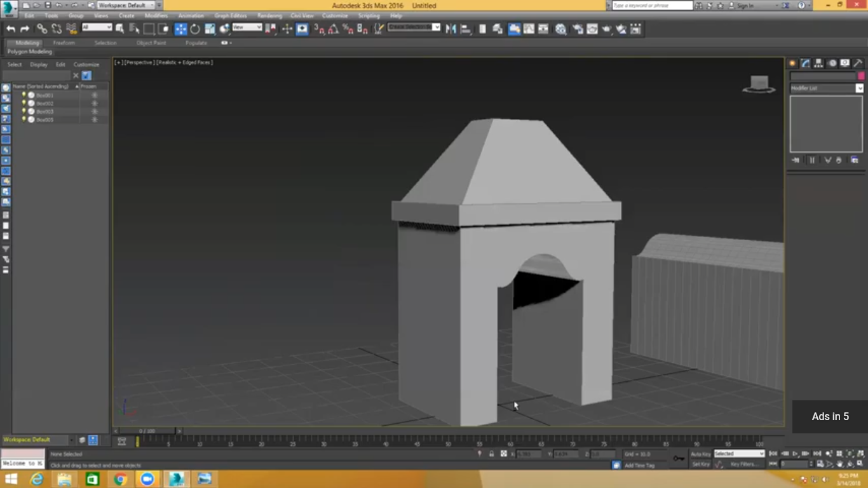Open the selection filter All dropdown
This screenshot has height=488, width=868.
97,27
